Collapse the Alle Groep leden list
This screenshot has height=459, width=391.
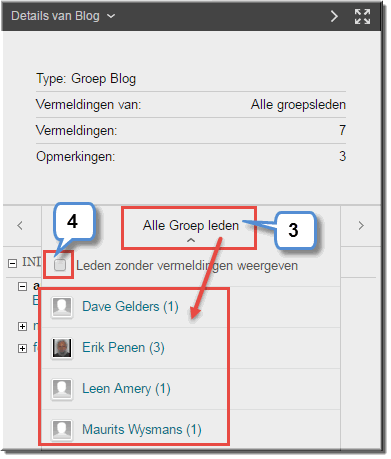[x=191, y=240]
